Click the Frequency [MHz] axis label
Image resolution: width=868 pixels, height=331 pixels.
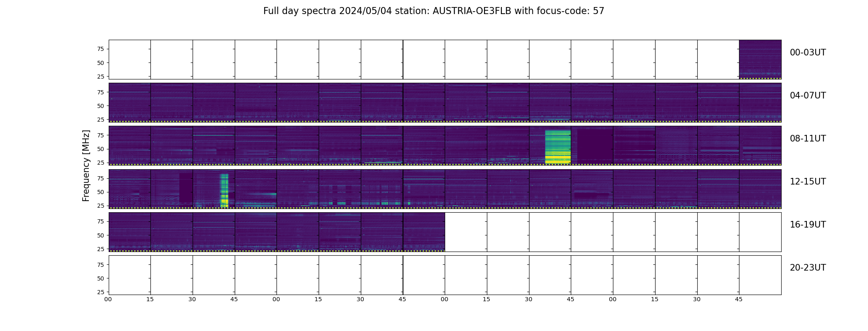pos(86,165)
